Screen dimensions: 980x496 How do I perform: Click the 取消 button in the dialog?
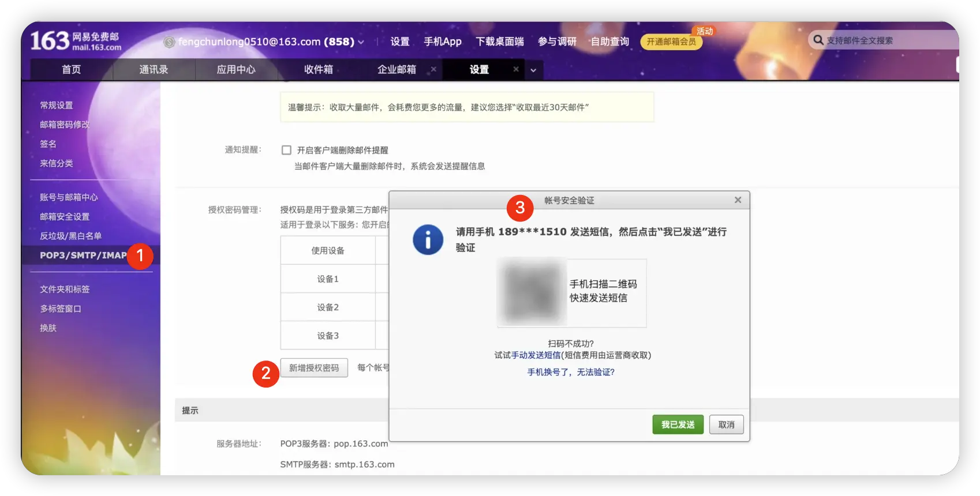pyautogui.click(x=727, y=424)
